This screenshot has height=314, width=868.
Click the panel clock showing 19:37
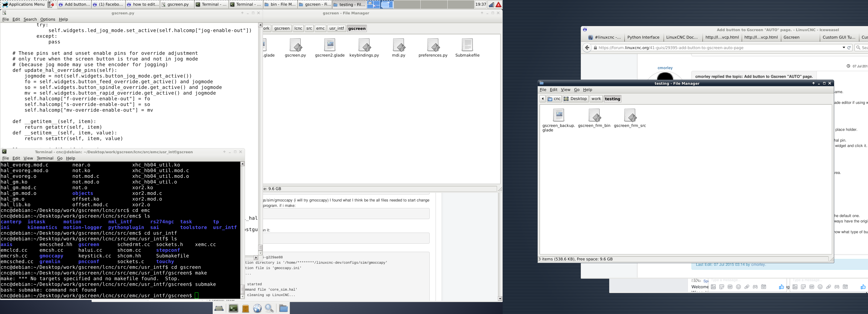(481, 4)
